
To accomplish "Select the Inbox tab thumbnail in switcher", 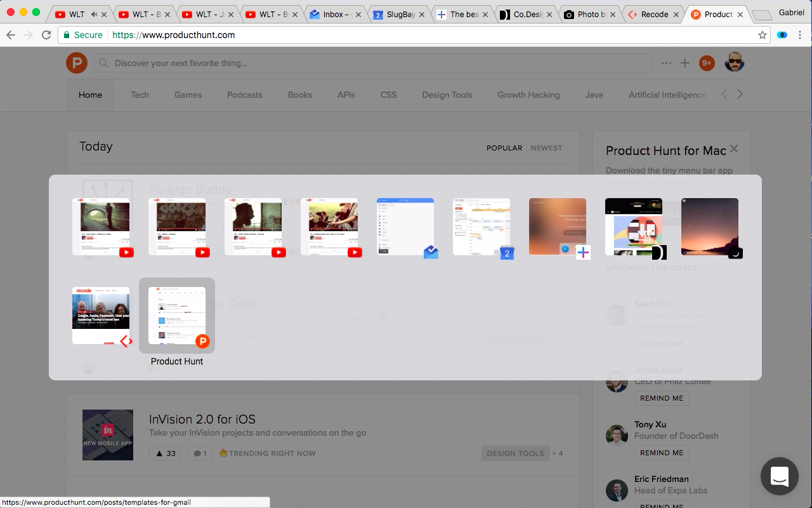I will 405,227.
